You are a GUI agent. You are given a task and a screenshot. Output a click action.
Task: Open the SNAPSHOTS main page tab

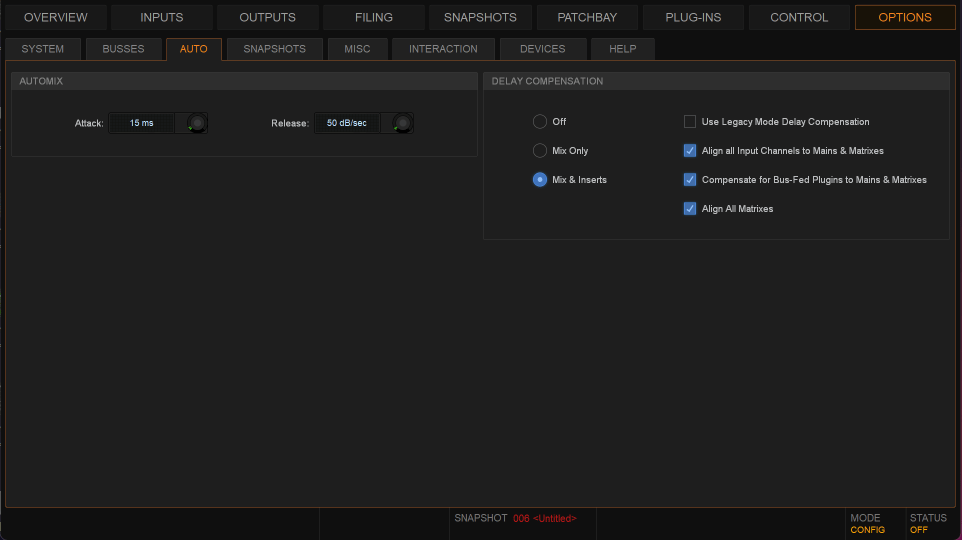pos(480,17)
